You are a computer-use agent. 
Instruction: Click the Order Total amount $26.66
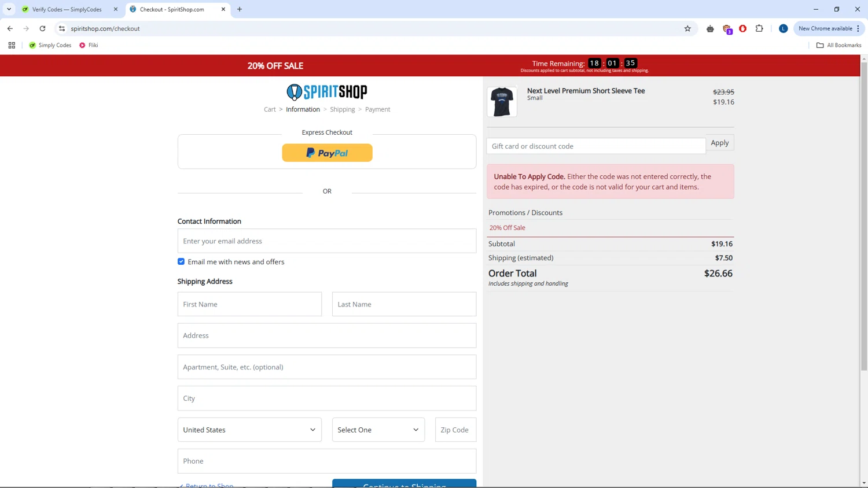point(718,273)
